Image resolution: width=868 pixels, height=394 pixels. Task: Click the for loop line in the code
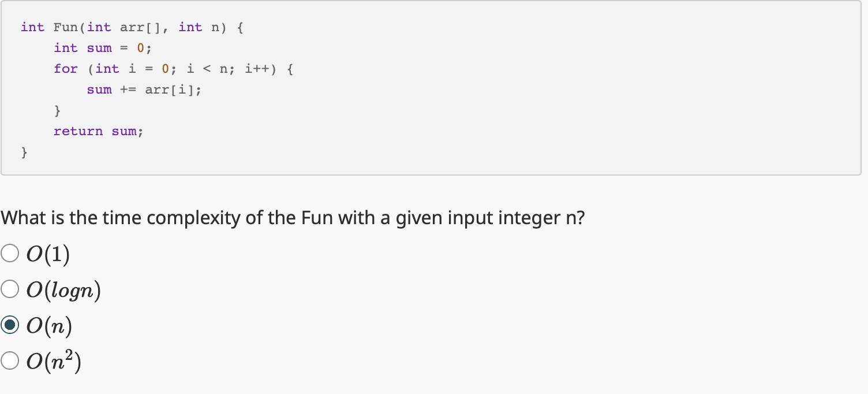(x=172, y=69)
